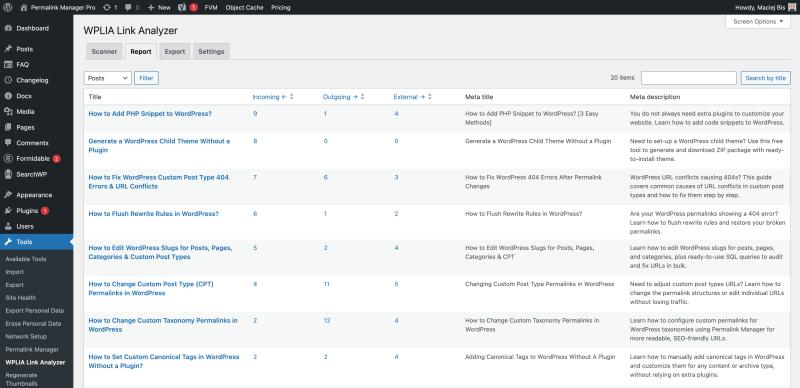
Task: Open the updates icon in admin bar
Action: (x=106, y=8)
